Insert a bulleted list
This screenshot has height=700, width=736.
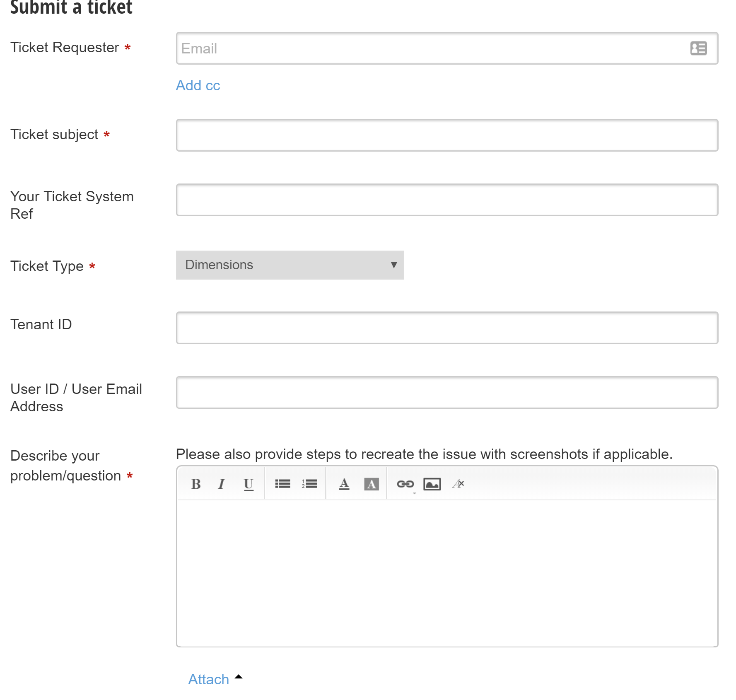click(282, 484)
